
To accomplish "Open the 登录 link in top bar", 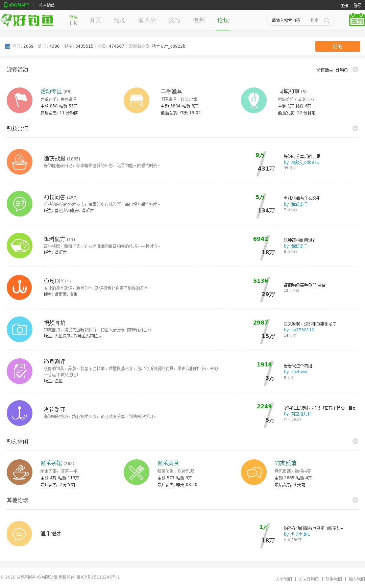I will (x=358, y=5).
